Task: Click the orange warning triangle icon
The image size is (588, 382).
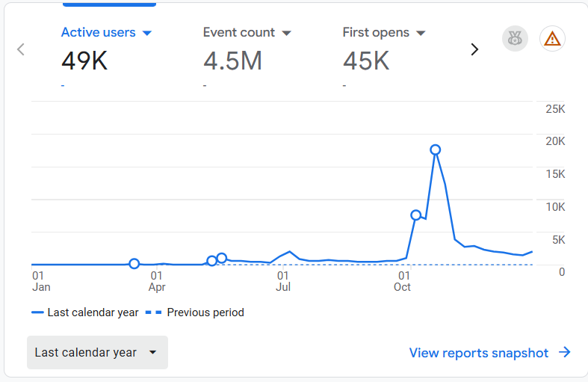Action: click(x=552, y=39)
